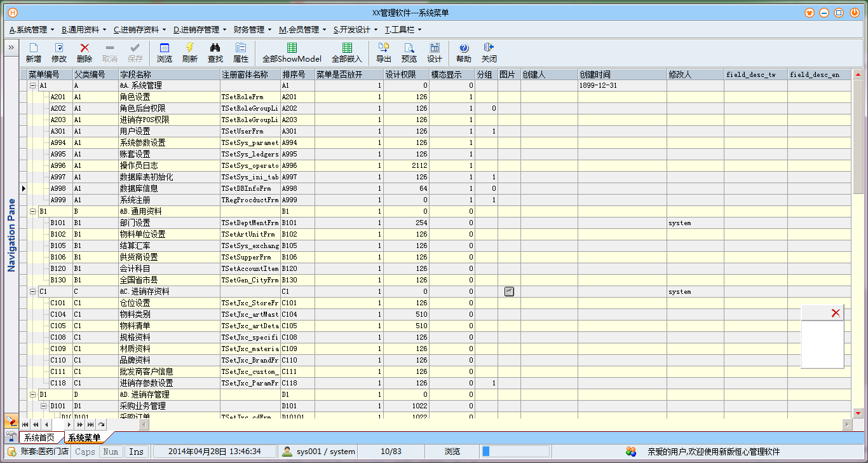
Task: Close the small floating popup with red X
Action: (x=836, y=313)
